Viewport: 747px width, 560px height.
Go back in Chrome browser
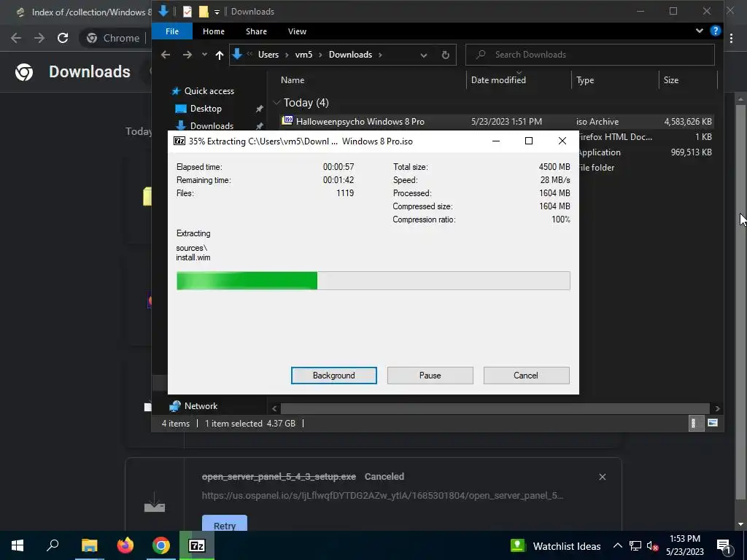pos(16,38)
